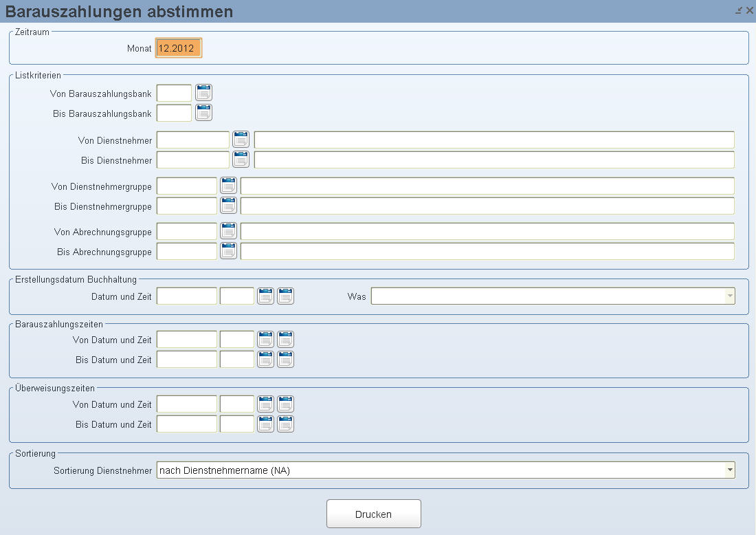The width and height of the screenshot is (756, 535).
Task: Click the Bis Dienstnehmer number field
Action: click(193, 160)
